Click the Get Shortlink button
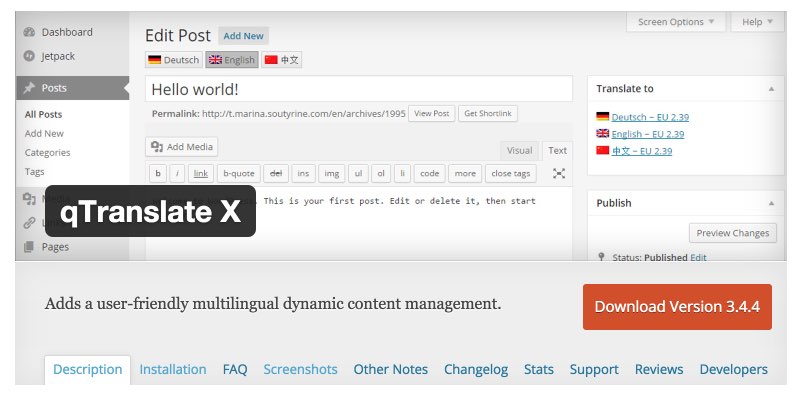 tap(488, 114)
